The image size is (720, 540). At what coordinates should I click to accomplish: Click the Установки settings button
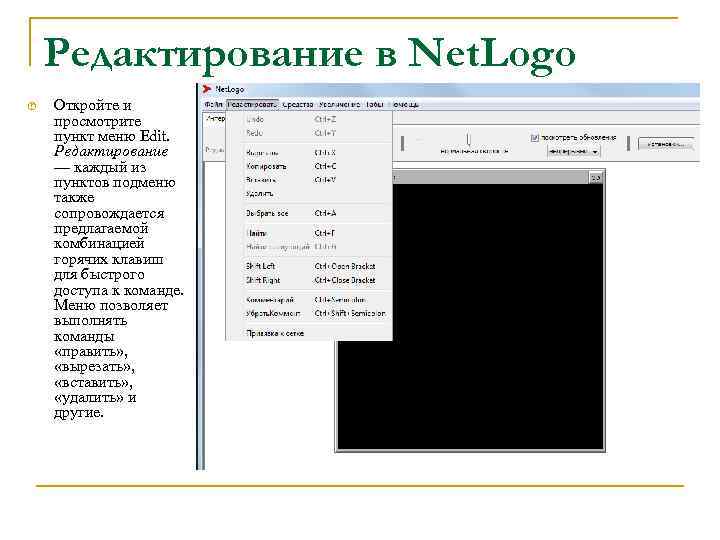666,144
